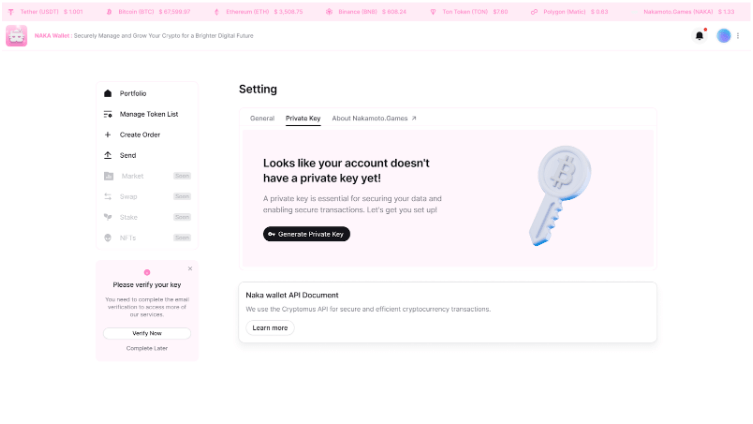Open the three-dot menu beside avatar

738,35
